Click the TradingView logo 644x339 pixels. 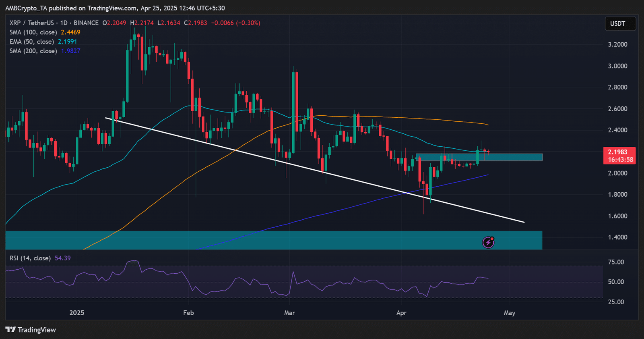[x=31, y=330]
